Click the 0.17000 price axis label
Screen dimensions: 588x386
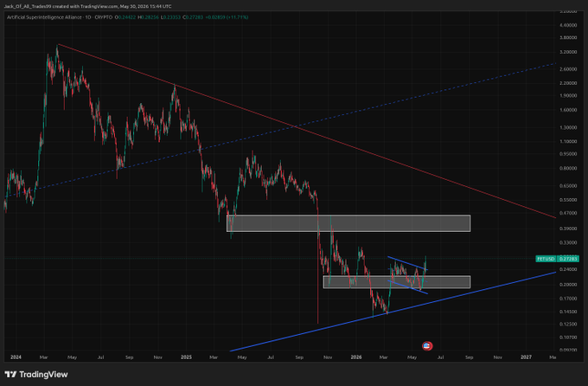click(568, 299)
